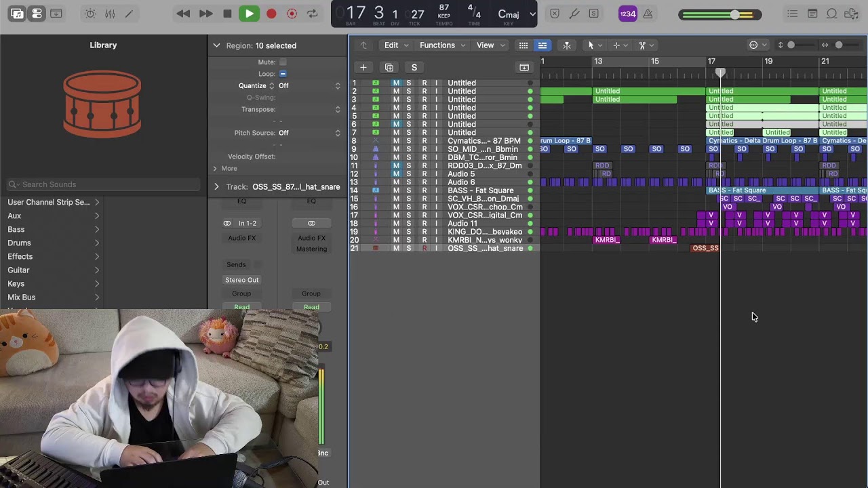Viewport: 868px width, 488px height.
Task: Switch to grid display view
Action: point(524,45)
